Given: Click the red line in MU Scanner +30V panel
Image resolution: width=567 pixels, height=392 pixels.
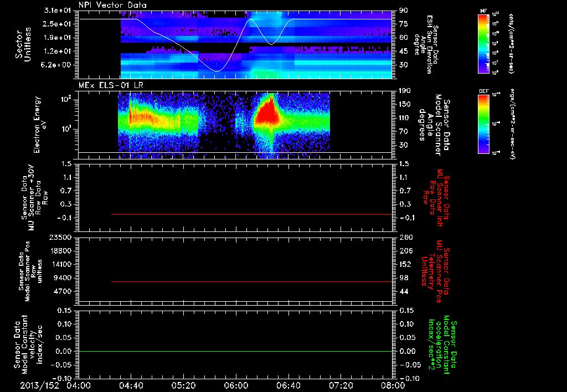Looking at the screenshot, I should 252,214.
